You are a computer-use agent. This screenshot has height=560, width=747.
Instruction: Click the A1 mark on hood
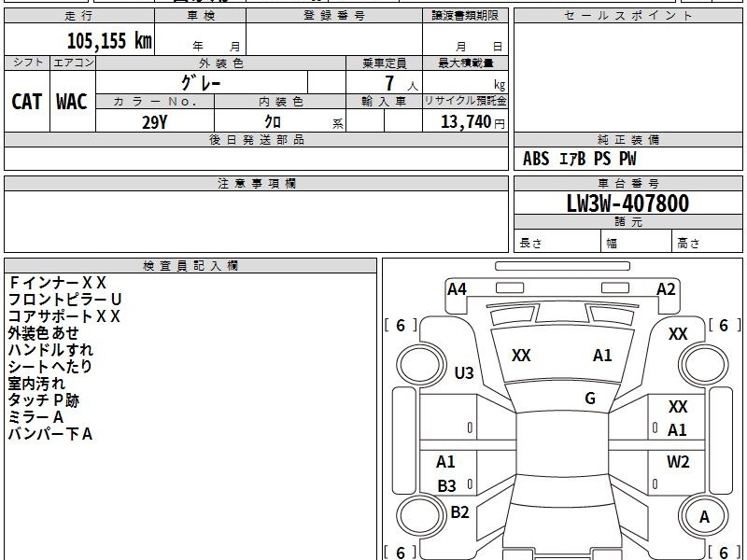point(602,356)
